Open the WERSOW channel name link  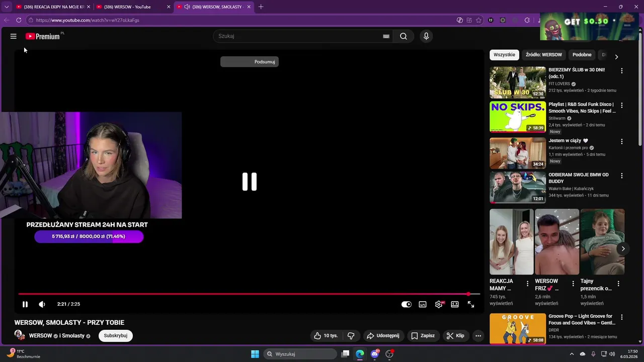41,336
